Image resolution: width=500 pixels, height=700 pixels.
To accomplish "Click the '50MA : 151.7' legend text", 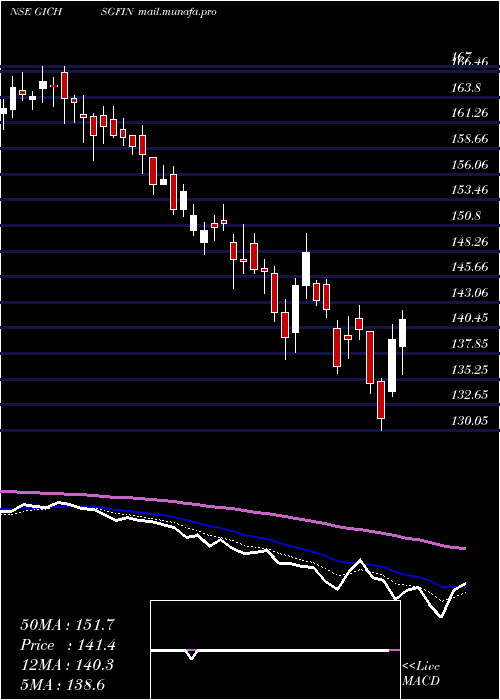I will click(65, 625).
